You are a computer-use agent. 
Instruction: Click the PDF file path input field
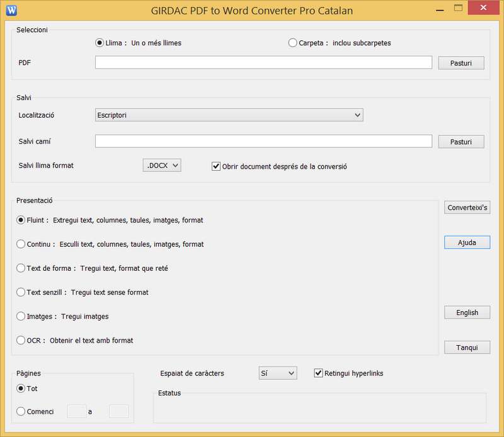click(x=263, y=62)
